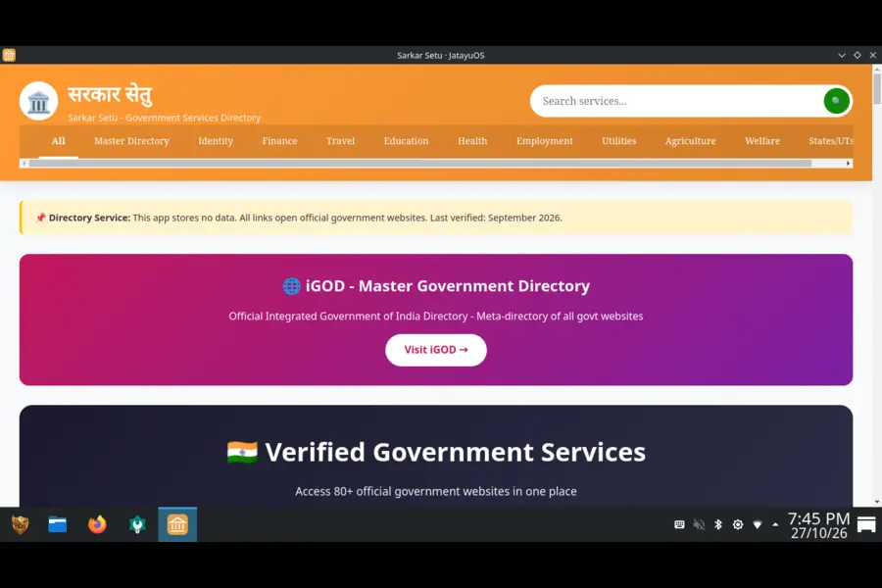This screenshot has width=882, height=588.
Task: Open the Utilities tab
Action: tap(618, 141)
